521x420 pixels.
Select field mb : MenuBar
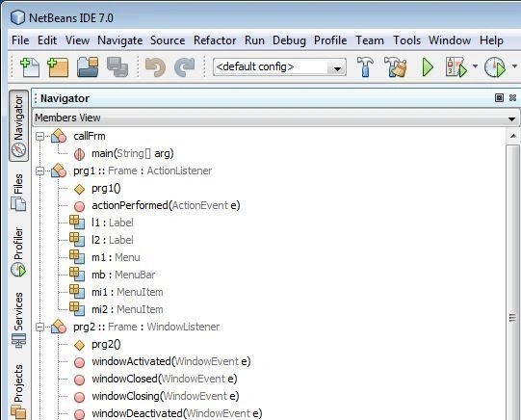pyautogui.click(x=123, y=275)
